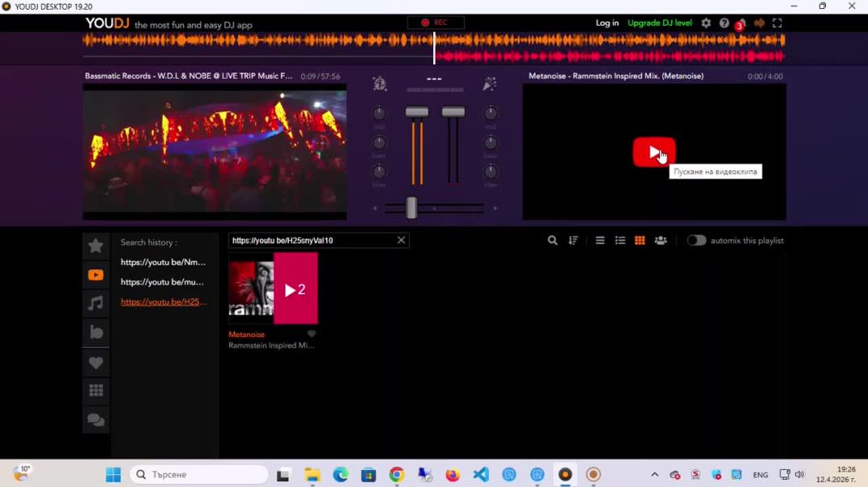Click the YouTube source icon in sidebar

click(95, 275)
